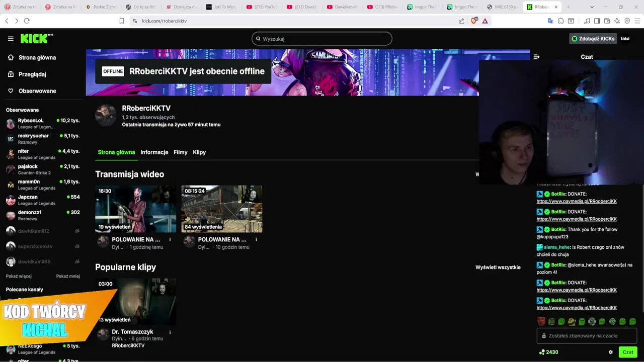Switch to the Filmy tab
Viewport: 644px width, 362px height.
pyautogui.click(x=181, y=152)
